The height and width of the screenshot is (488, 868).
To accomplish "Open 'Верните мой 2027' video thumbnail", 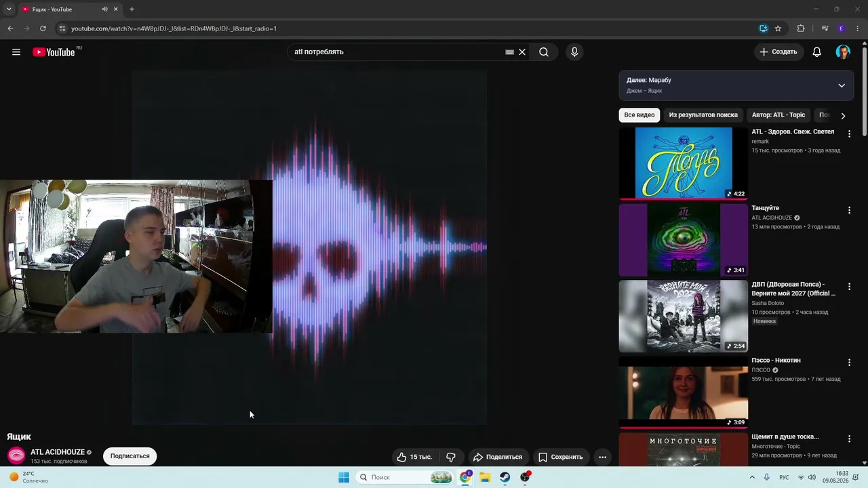I will tap(684, 316).
